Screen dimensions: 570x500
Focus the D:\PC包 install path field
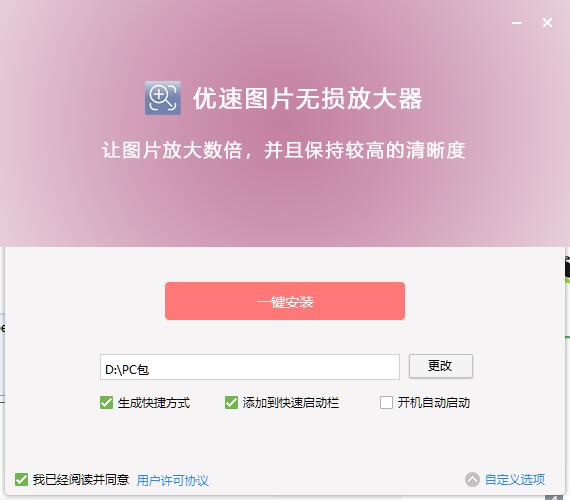point(250,367)
